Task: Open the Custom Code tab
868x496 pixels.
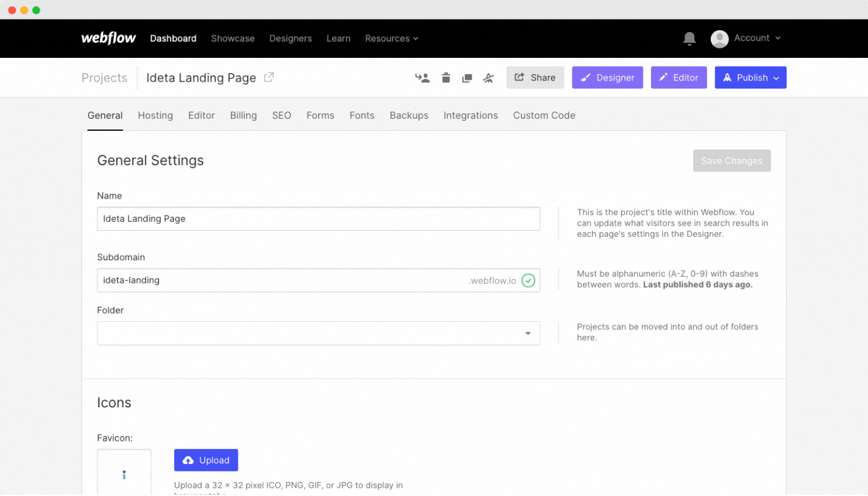Action: [544, 116]
